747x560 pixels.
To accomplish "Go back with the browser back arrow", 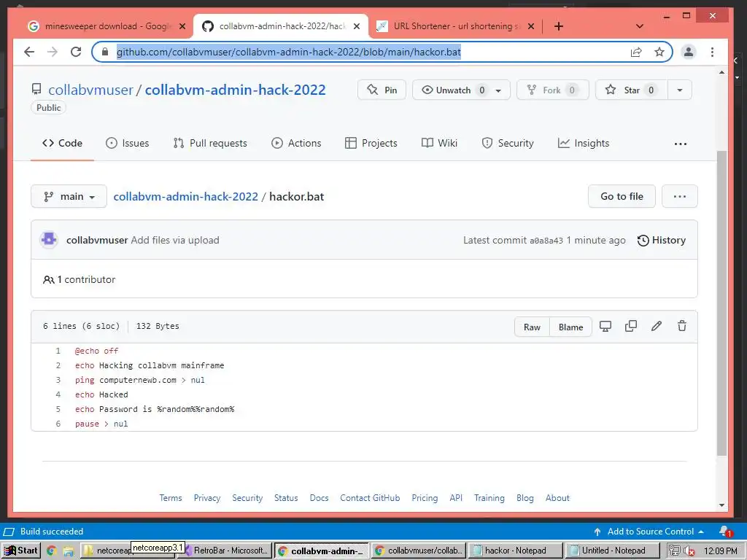I will point(29,52).
